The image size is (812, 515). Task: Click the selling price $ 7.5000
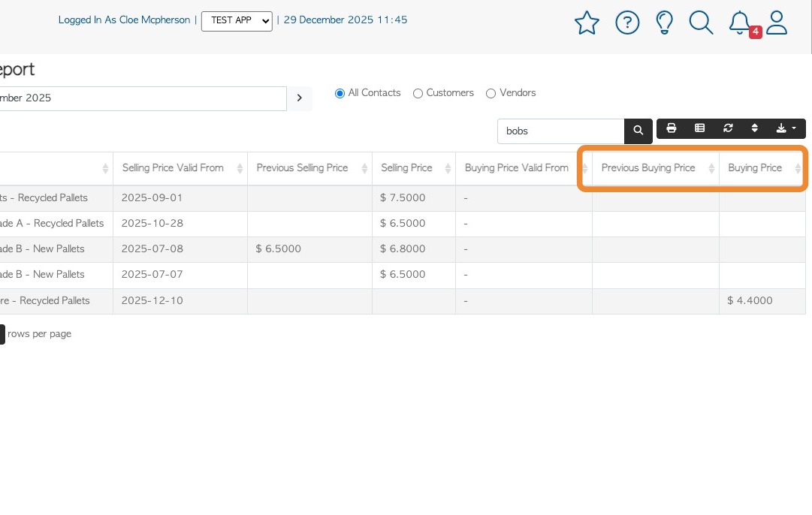403,197
